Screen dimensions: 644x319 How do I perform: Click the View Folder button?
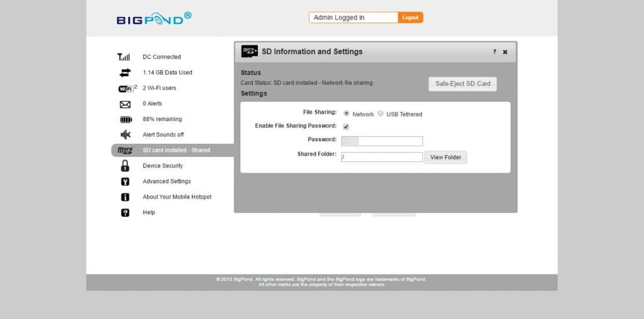click(446, 158)
